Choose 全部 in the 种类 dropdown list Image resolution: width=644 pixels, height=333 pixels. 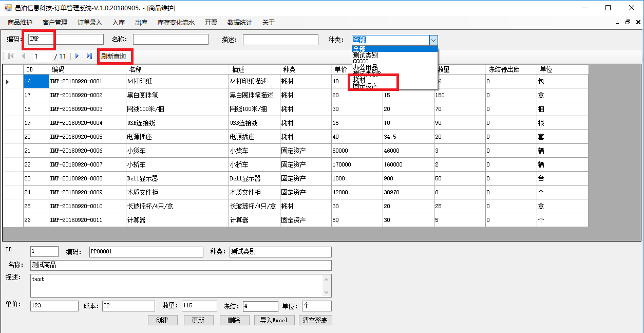[x=394, y=48]
